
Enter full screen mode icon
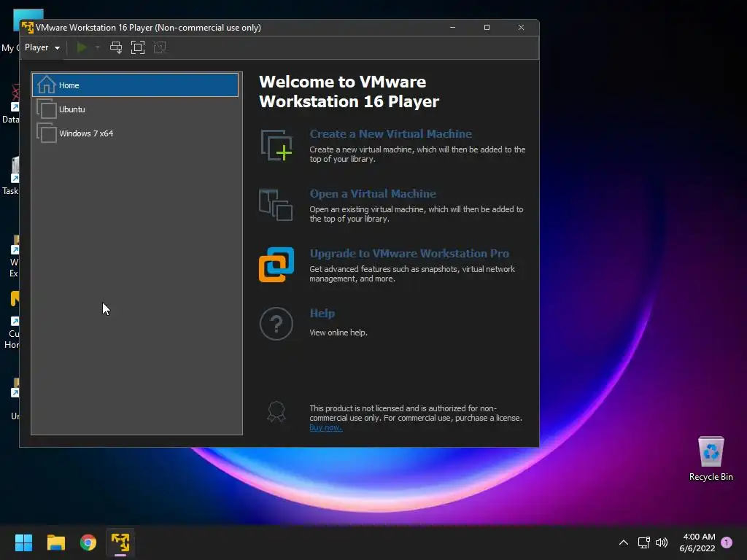click(138, 47)
